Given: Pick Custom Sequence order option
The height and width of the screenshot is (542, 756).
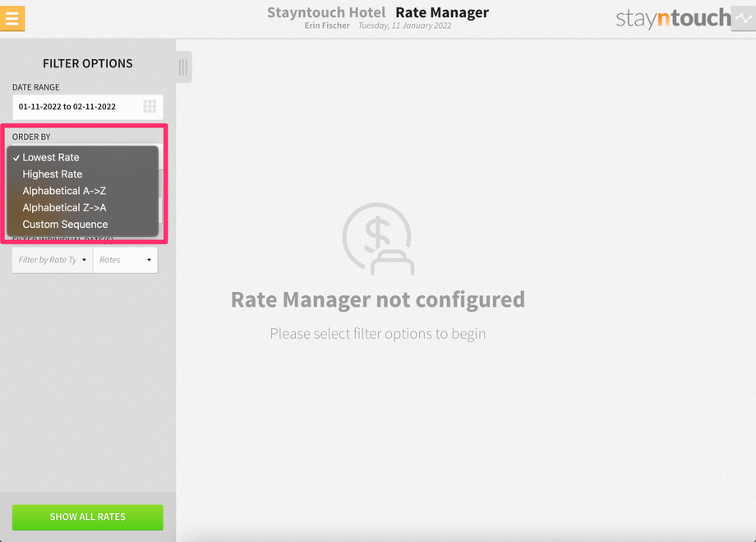Looking at the screenshot, I should coord(82,225).
